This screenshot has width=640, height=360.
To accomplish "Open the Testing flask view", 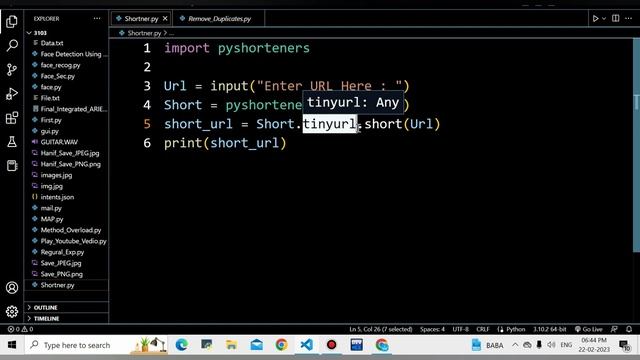I will [12, 142].
